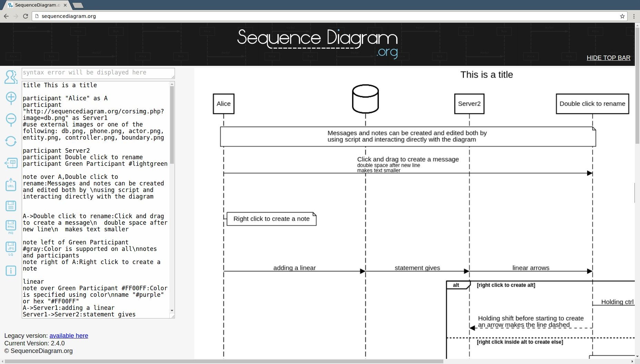Click the 'Messages and notes can be created' note
The width and height of the screenshot is (640, 364).
[408, 136]
